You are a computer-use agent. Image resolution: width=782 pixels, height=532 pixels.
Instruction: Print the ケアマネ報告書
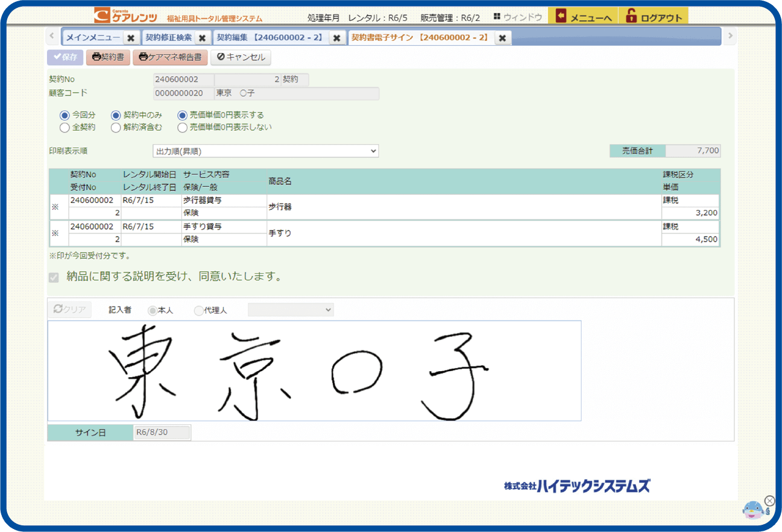click(x=170, y=57)
